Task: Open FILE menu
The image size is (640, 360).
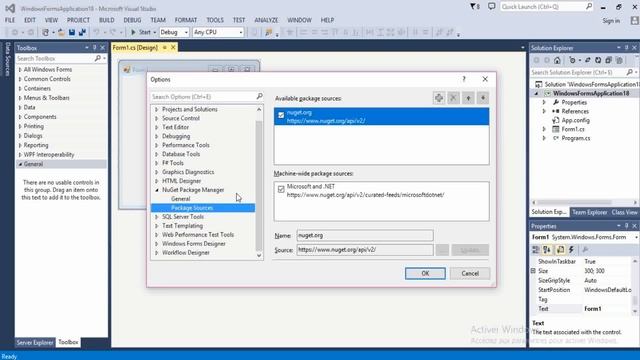Action: click(x=10, y=20)
